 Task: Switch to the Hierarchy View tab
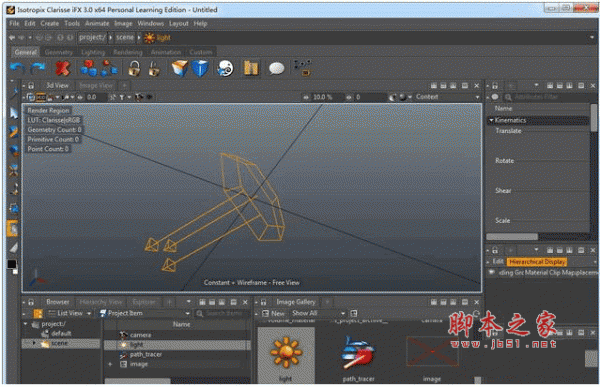point(101,302)
